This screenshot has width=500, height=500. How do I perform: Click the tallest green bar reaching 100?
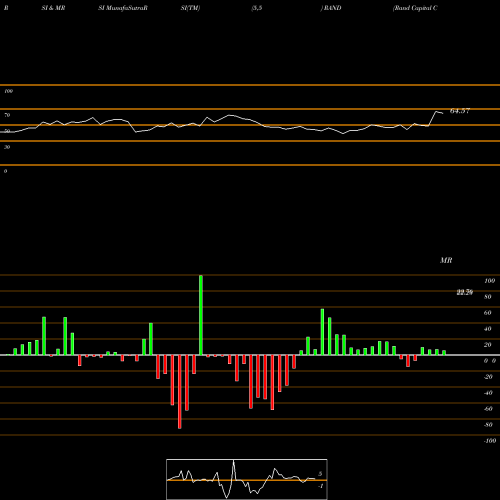(201, 315)
